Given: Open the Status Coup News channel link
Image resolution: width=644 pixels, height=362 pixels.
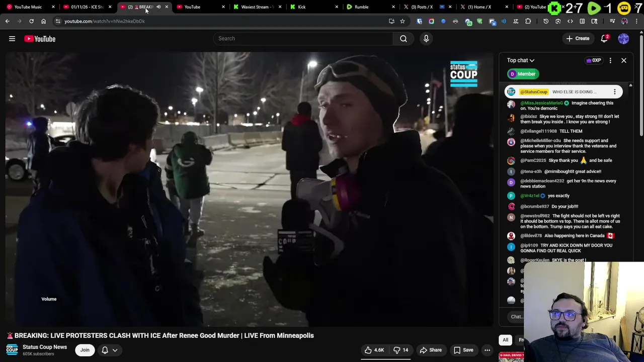Looking at the screenshot, I should pyautogui.click(x=45, y=347).
